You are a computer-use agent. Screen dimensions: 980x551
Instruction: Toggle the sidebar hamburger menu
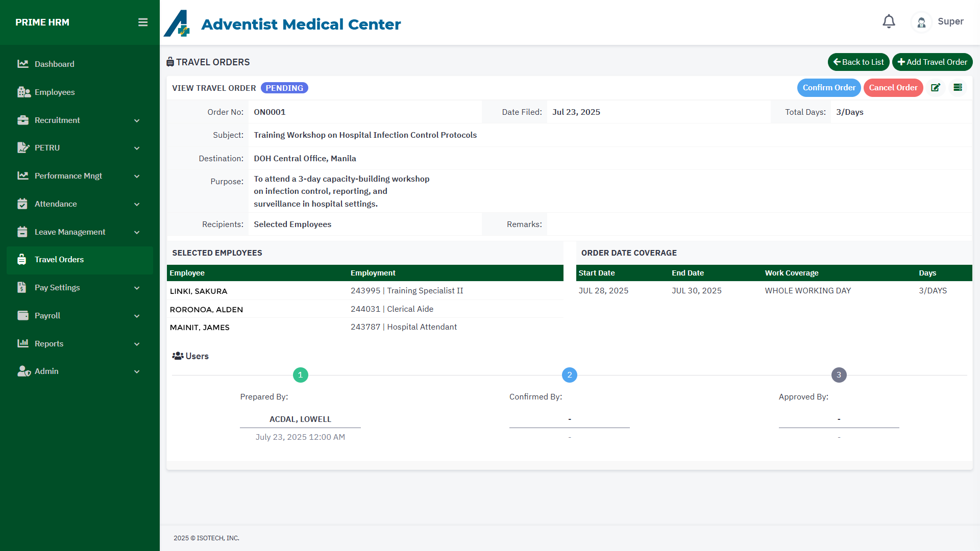[143, 22]
